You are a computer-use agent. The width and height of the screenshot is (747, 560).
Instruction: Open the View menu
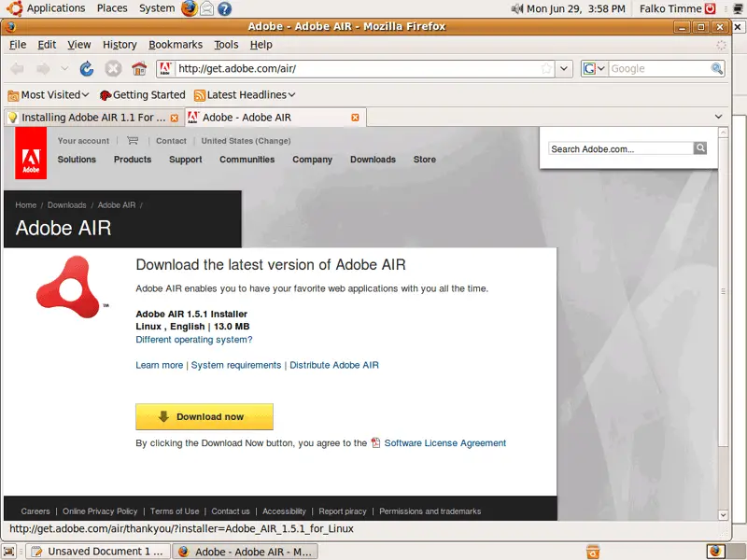tap(79, 45)
